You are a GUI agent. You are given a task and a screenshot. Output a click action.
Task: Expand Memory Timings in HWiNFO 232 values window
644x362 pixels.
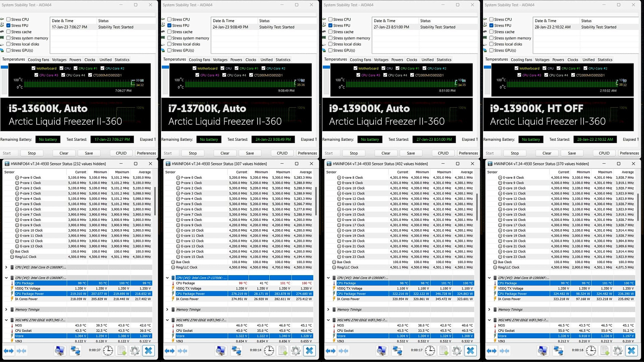click(6, 309)
